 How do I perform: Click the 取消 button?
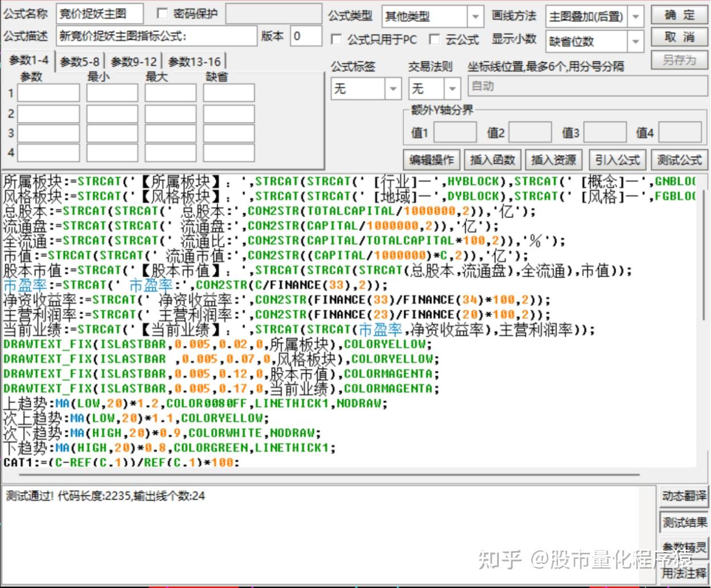680,38
